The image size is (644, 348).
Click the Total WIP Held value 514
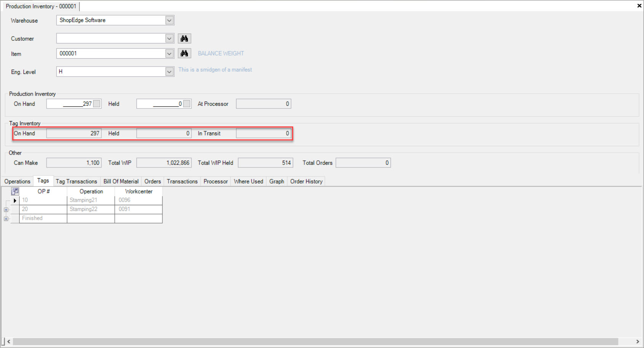[x=265, y=163]
